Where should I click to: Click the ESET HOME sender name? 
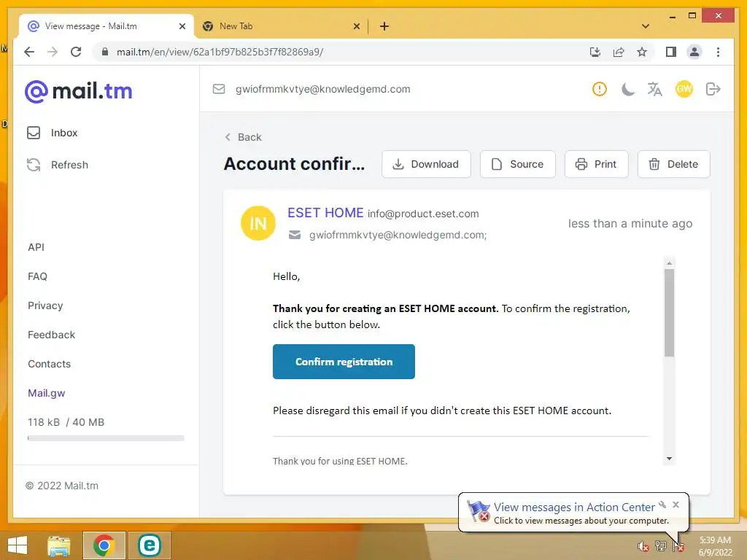pos(325,213)
